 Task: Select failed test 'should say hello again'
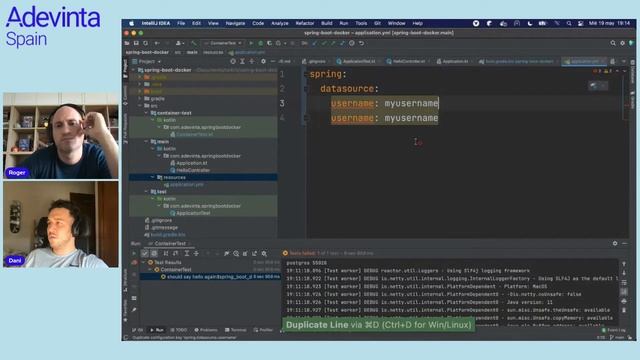click(209, 277)
